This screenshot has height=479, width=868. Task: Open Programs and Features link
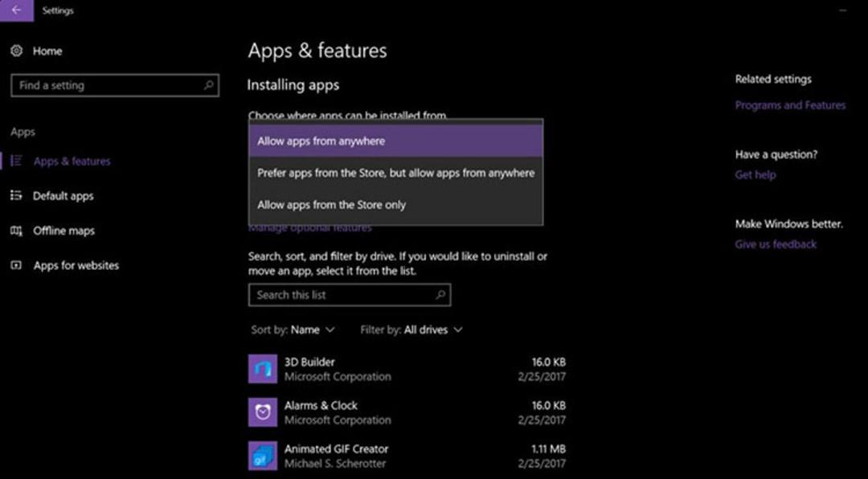[x=790, y=105]
